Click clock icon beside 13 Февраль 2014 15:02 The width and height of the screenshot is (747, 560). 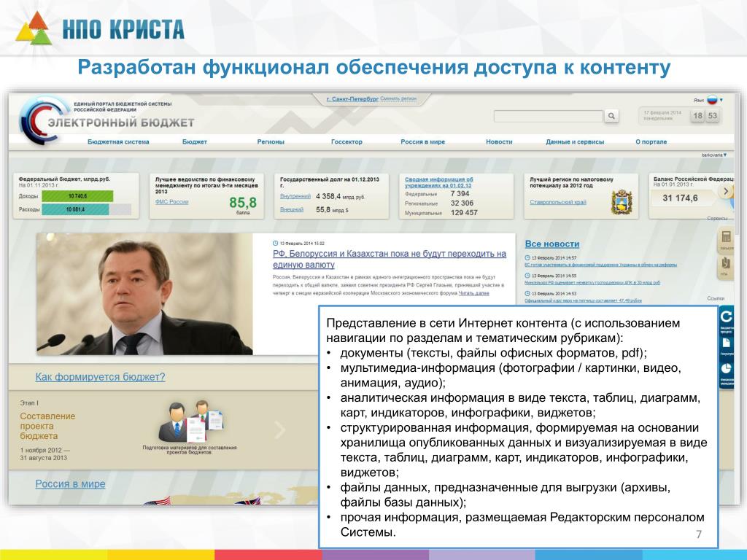click(275, 244)
